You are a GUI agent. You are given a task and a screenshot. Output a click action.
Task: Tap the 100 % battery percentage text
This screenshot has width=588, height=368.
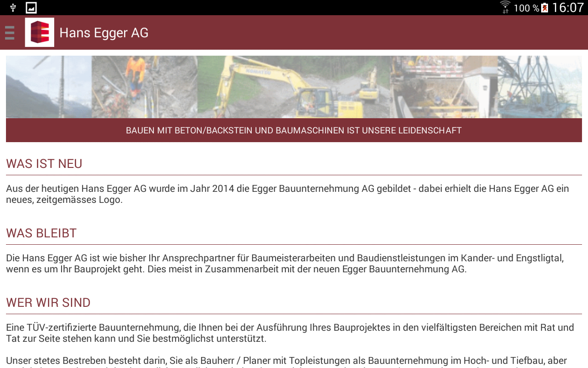pos(526,8)
